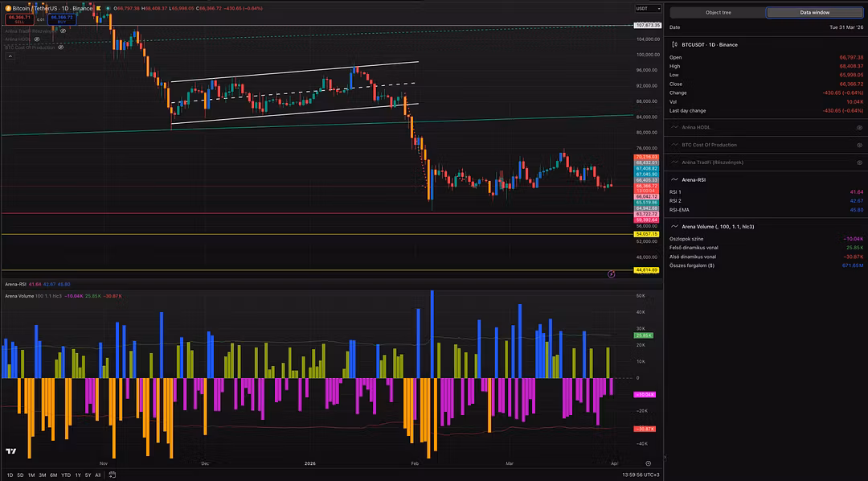This screenshot has width=868, height=481.
Task: Open the USDT currency dropdown
Action: [643, 8]
